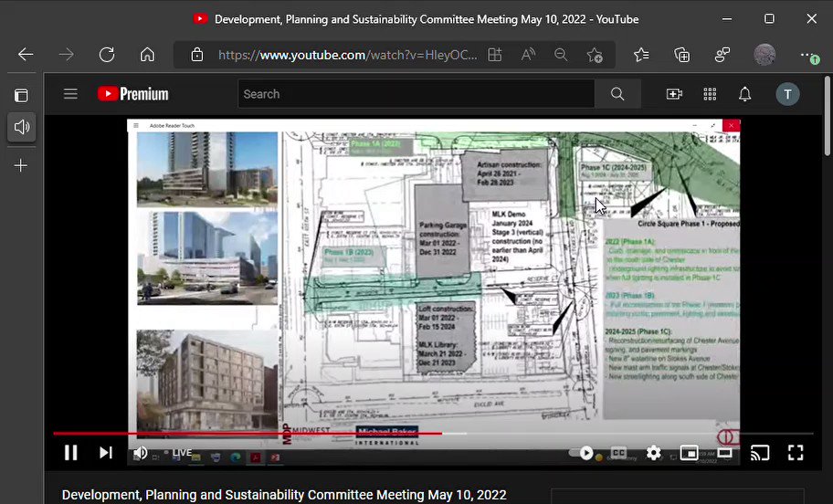Open the YouTube apps grid

(710, 94)
